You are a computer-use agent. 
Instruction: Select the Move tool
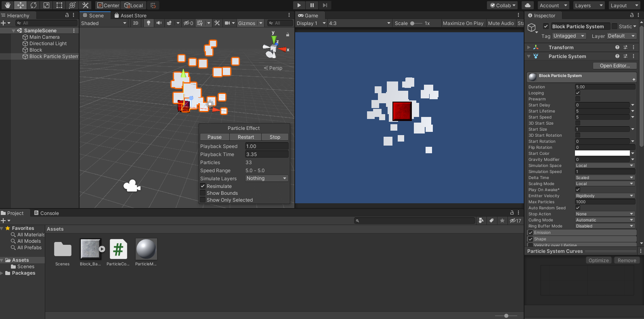pyautogui.click(x=20, y=5)
